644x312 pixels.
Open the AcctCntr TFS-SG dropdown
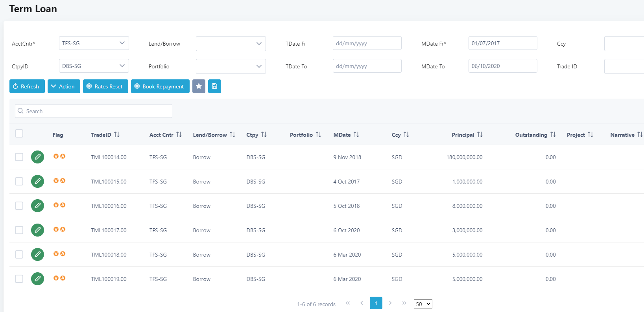tap(94, 43)
